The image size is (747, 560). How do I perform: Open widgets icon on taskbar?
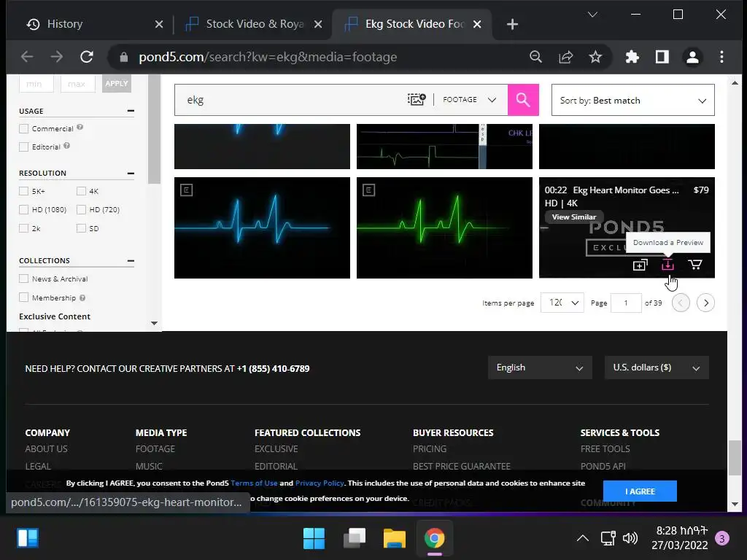[x=28, y=539]
